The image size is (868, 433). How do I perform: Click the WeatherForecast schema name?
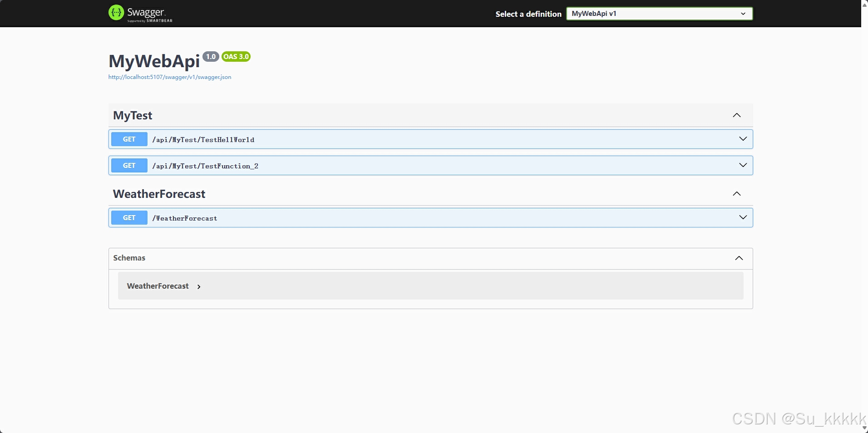pyautogui.click(x=158, y=286)
